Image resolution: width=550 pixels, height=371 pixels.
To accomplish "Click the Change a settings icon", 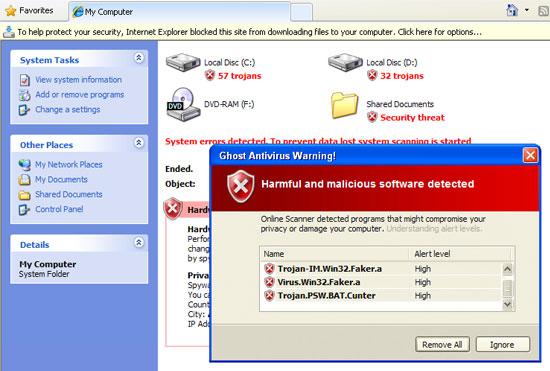I will click(24, 110).
